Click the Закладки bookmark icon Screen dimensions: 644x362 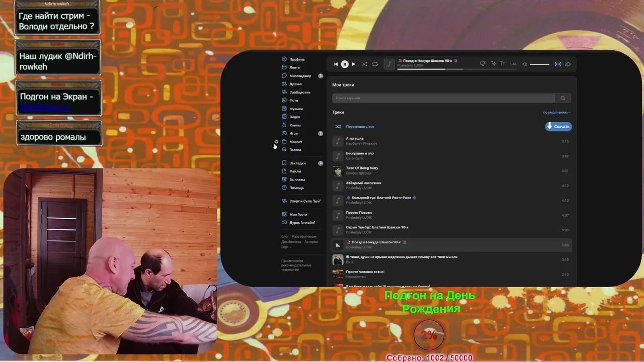(x=284, y=163)
